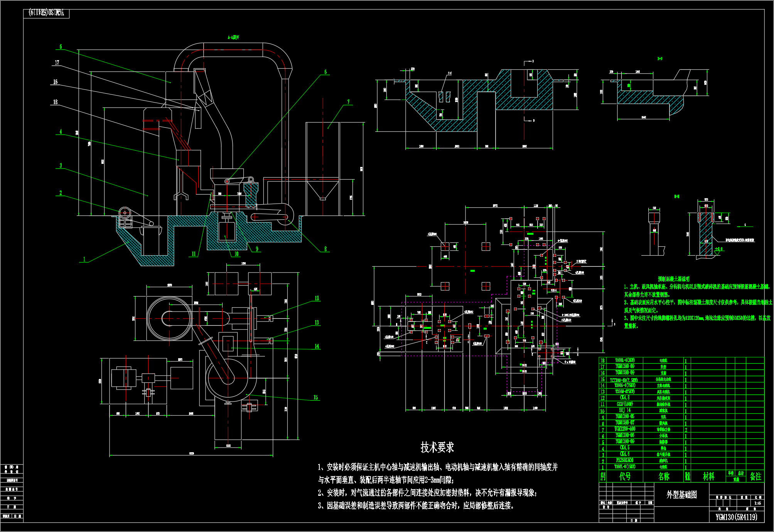Select the 1:45 scale value cell
The height and width of the screenshot is (532, 774).
click(757, 503)
